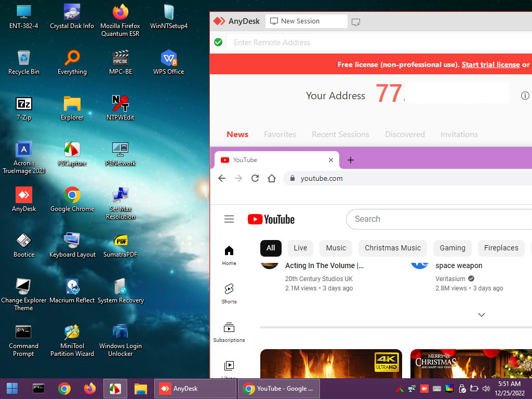Open the Recycle Bin icon

[24, 63]
